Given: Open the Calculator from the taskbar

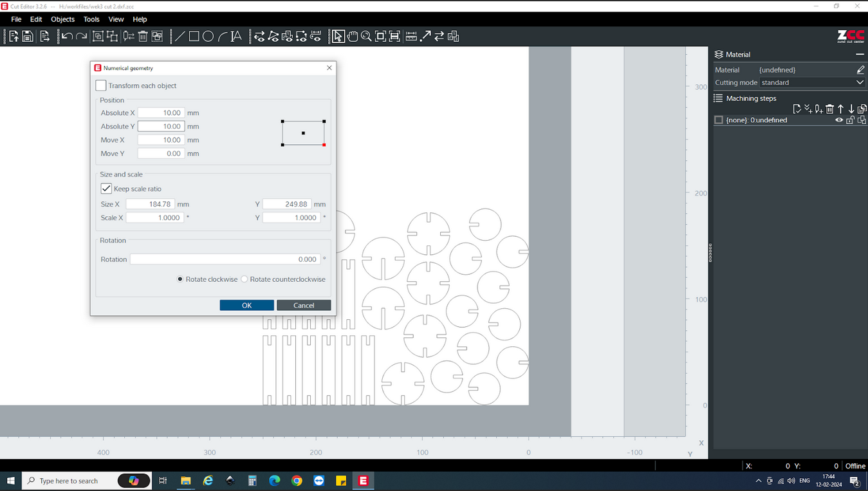Looking at the screenshot, I should coord(252,481).
